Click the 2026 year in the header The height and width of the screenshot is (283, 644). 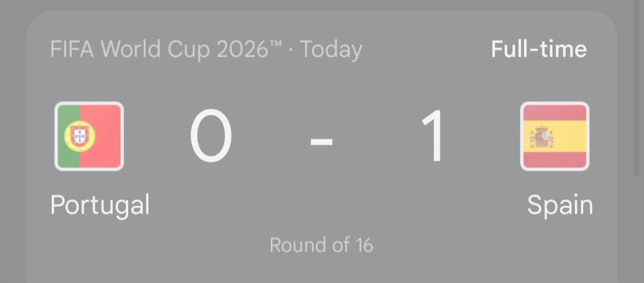[242, 50]
